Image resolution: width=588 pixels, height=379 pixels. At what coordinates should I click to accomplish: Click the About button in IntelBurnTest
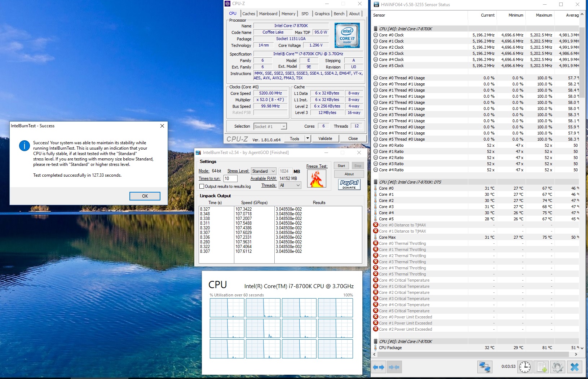point(349,174)
